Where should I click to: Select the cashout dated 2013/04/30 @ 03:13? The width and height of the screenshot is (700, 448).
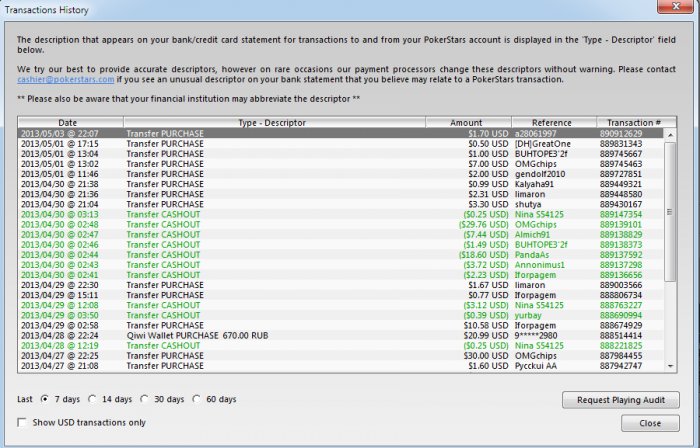click(x=341, y=214)
